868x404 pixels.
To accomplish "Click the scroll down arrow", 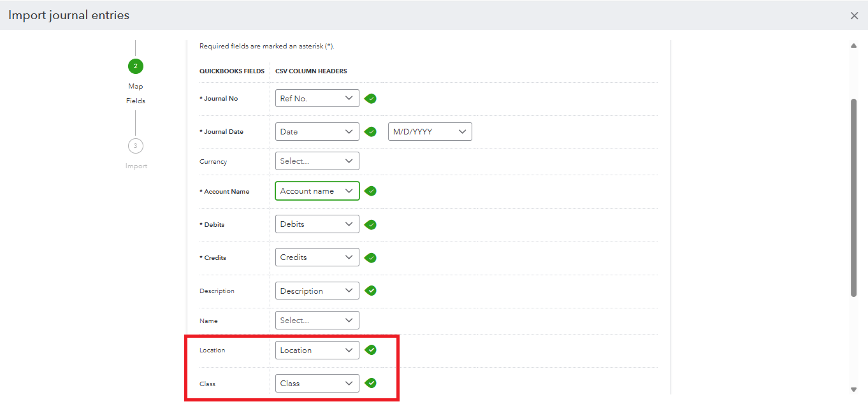I will (x=854, y=389).
